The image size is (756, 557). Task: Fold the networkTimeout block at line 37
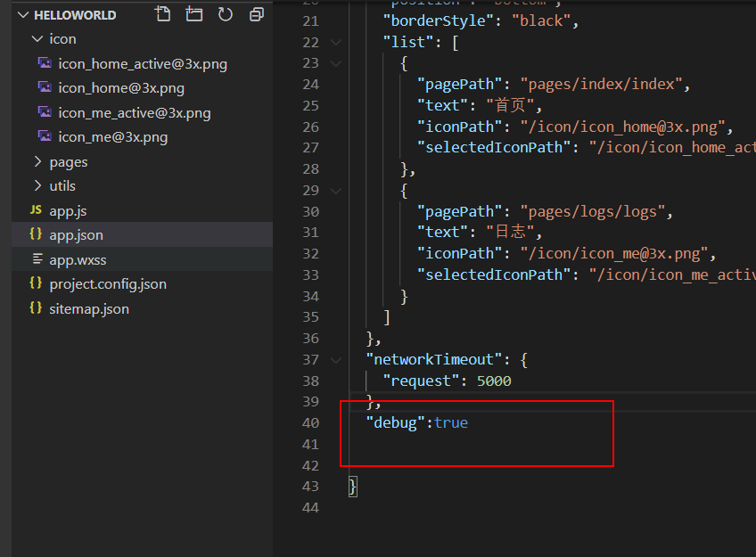[336, 360]
